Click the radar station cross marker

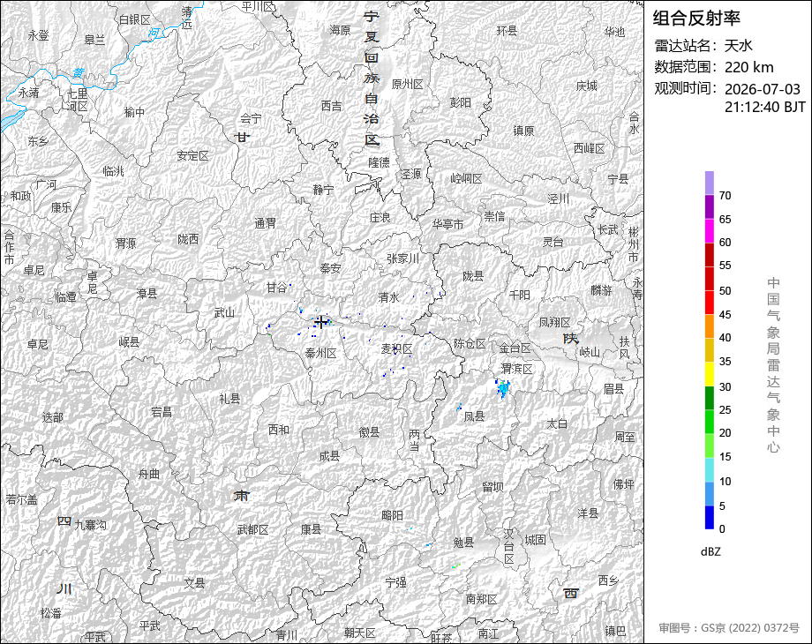(x=321, y=322)
